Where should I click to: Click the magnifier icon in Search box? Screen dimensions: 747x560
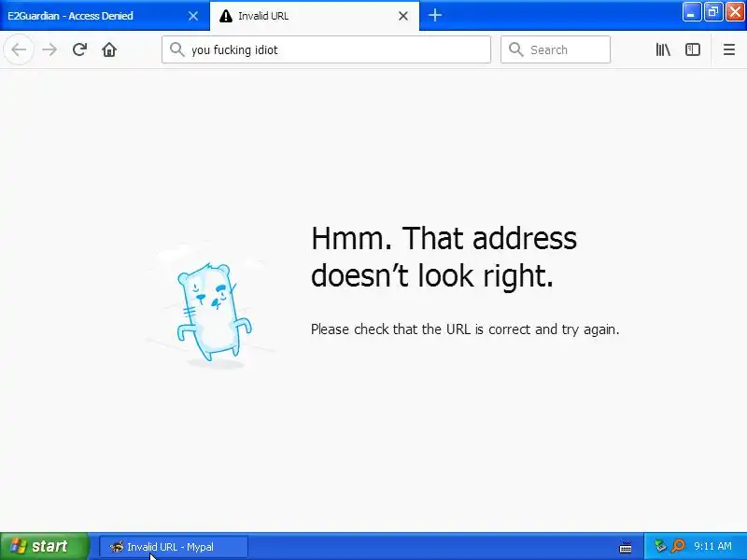pos(516,49)
